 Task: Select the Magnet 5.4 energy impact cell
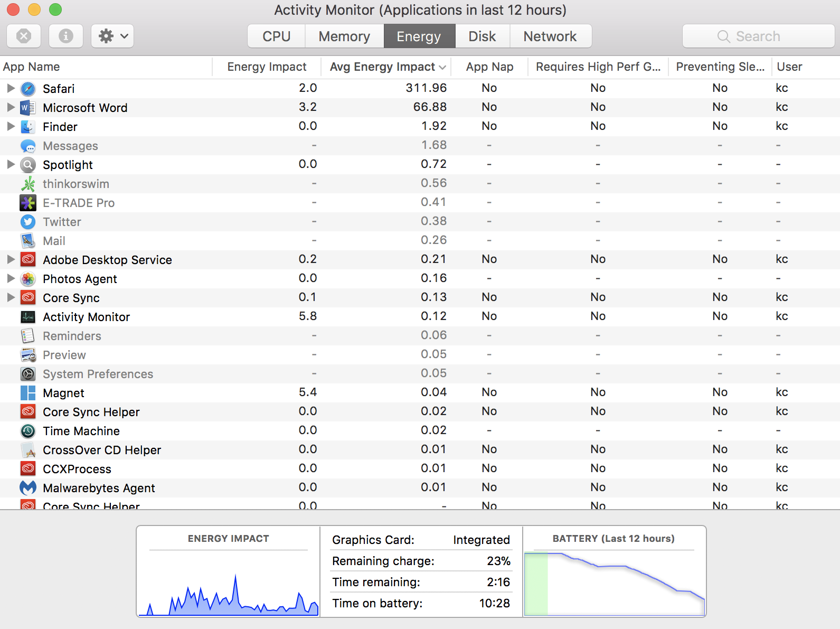point(308,392)
